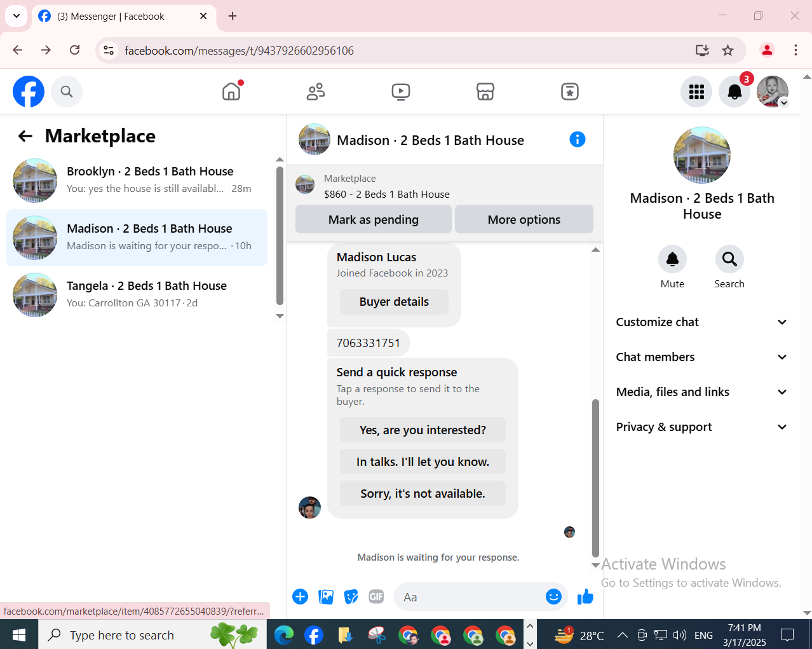Bookmark this page with the star icon

click(x=728, y=50)
